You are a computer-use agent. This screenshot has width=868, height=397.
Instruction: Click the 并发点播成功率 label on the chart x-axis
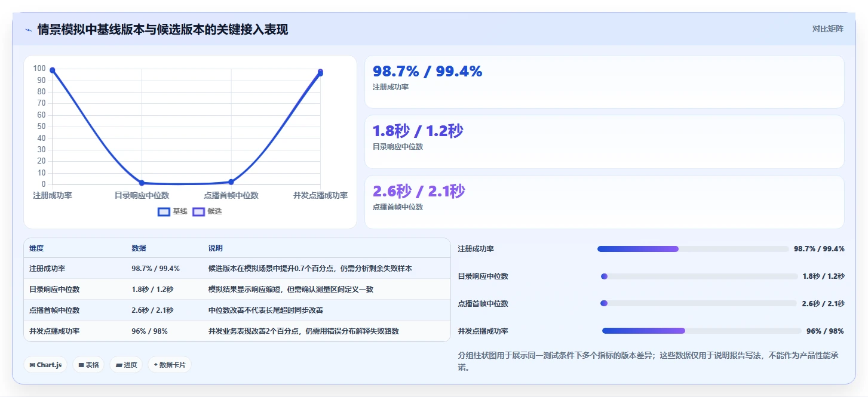320,196
